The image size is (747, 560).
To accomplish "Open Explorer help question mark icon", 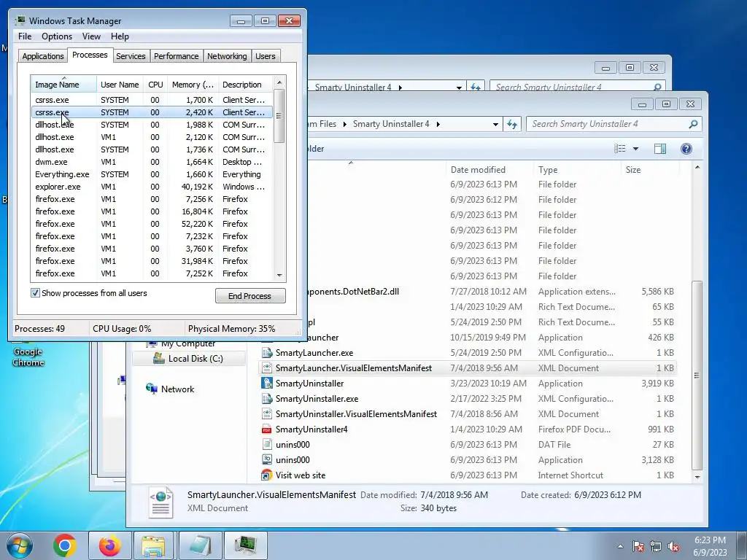I will point(686,149).
